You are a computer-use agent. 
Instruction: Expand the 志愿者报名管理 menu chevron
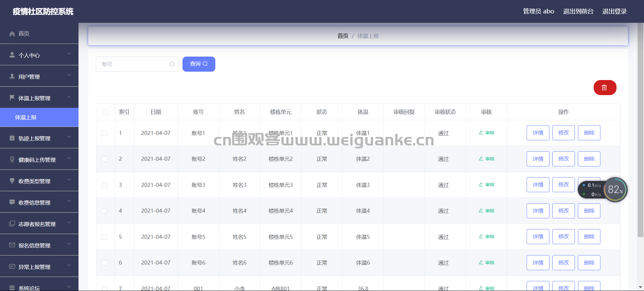coord(69,222)
